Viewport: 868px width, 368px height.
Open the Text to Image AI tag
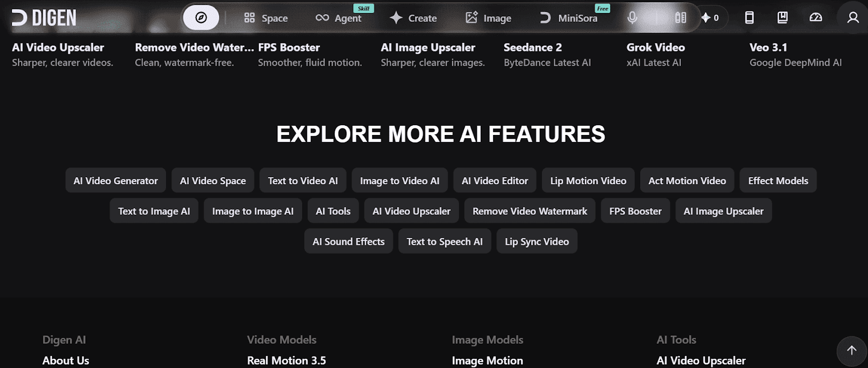(154, 211)
